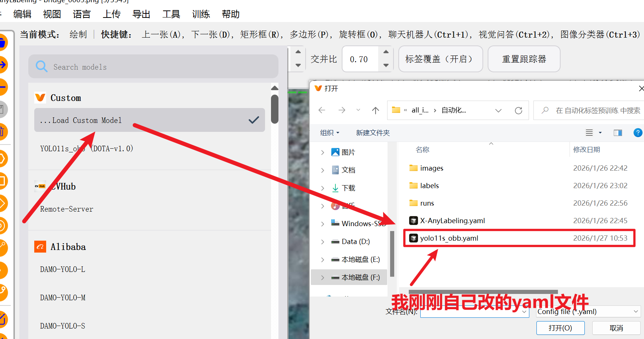Select the circle drawing tool icon
Screen dimensions: 644x339
click(x=2, y=226)
